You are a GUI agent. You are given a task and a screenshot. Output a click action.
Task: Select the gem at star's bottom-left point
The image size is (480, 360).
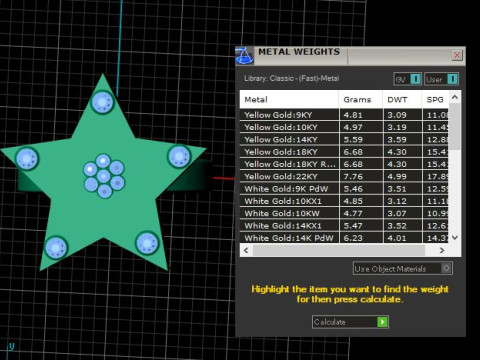(56, 248)
